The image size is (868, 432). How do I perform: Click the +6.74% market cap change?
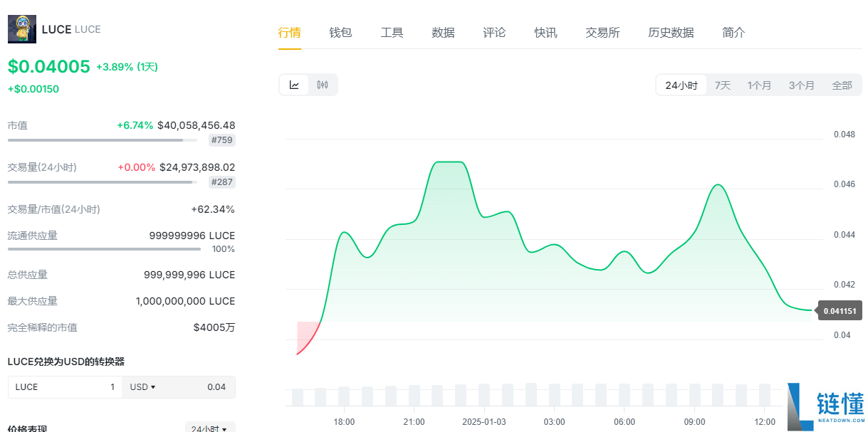click(x=135, y=125)
